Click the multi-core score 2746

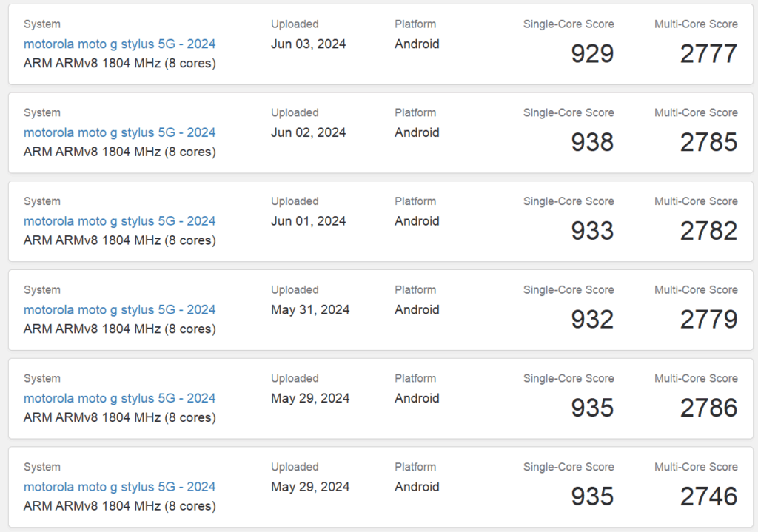coord(708,496)
